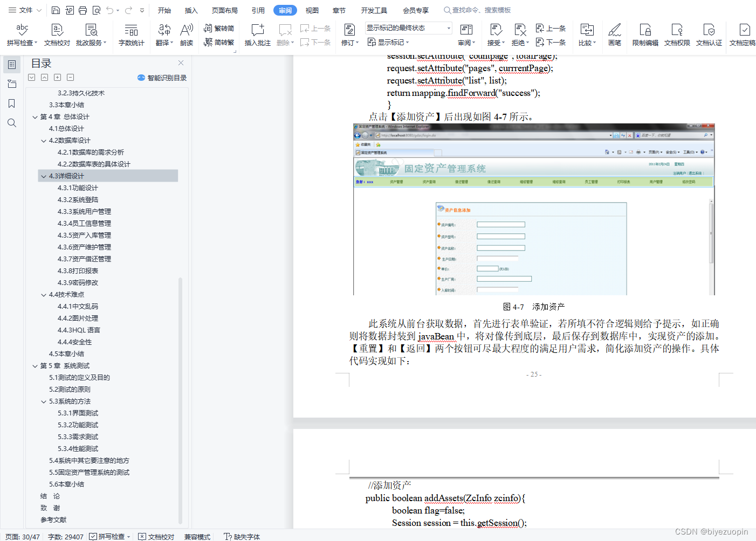Select 4.3.5资产入库管理 in the outline
This screenshot has height=541, width=756.
tap(84, 235)
